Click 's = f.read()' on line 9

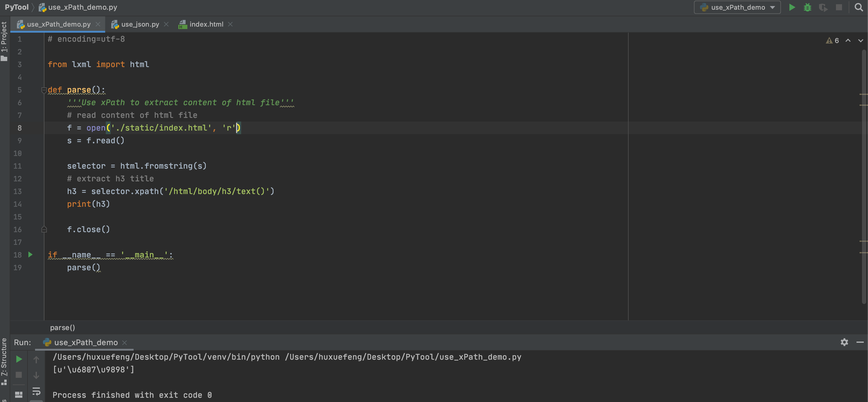pos(96,141)
